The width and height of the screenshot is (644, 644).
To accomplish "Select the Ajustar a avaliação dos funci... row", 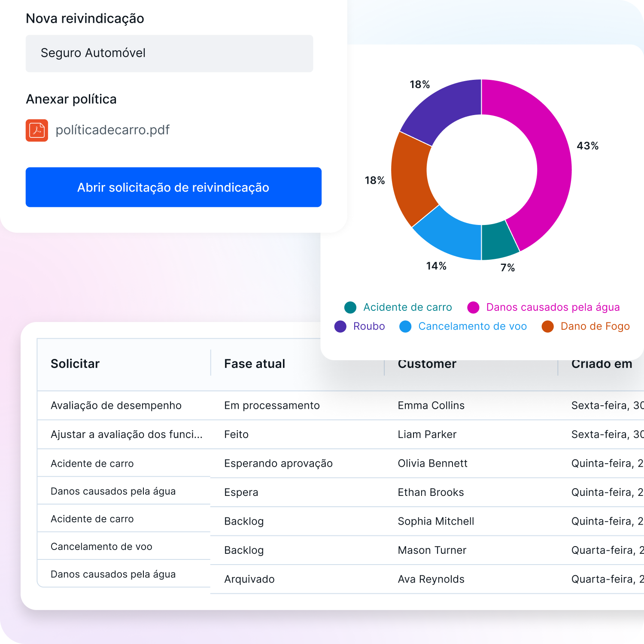I will point(126,434).
